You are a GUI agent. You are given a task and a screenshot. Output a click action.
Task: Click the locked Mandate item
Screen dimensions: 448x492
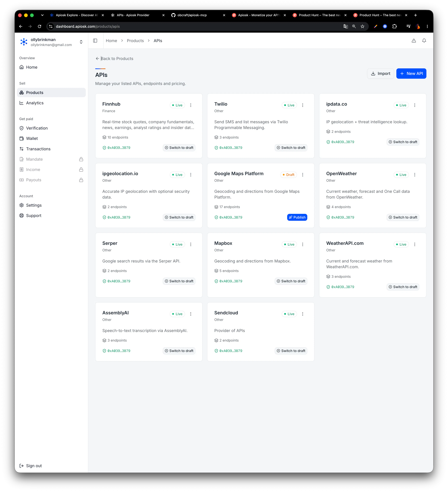point(51,159)
